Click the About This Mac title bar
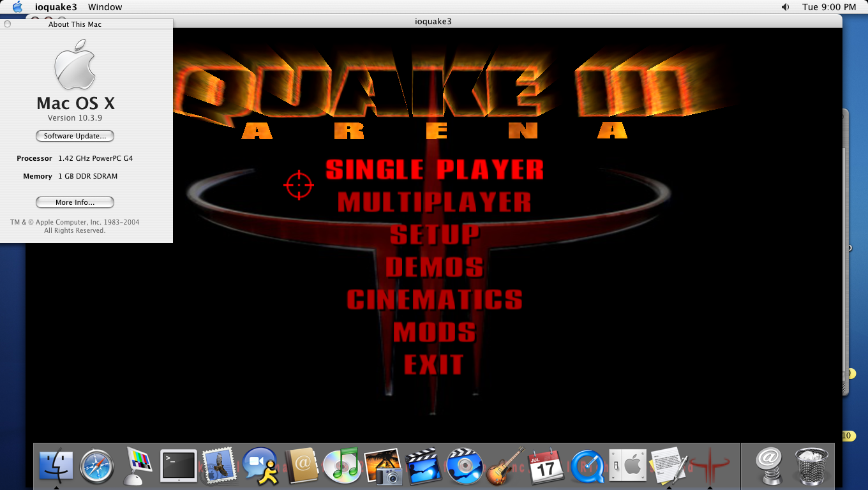Viewport: 868px width, 490px height. (x=86, y=24)
